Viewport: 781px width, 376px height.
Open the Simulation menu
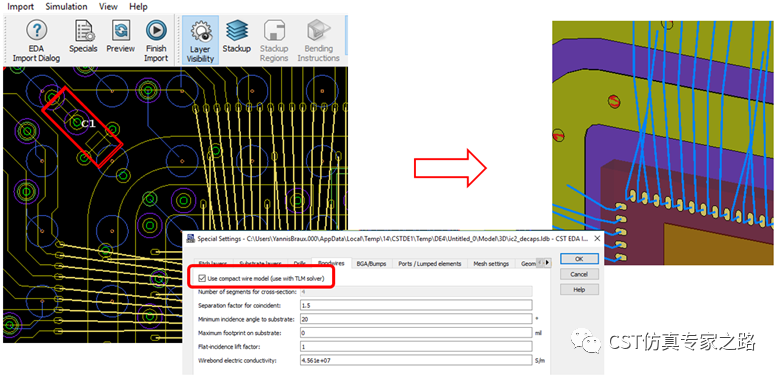(66, 6)
